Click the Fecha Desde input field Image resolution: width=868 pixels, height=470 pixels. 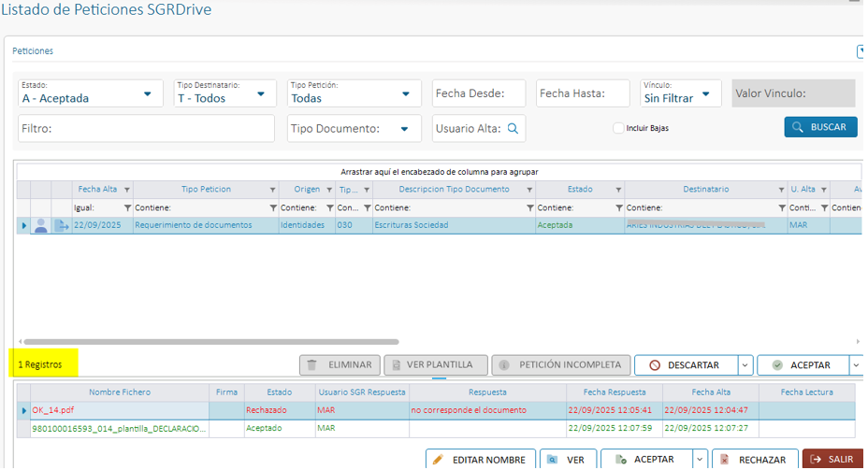coord(480,93)
